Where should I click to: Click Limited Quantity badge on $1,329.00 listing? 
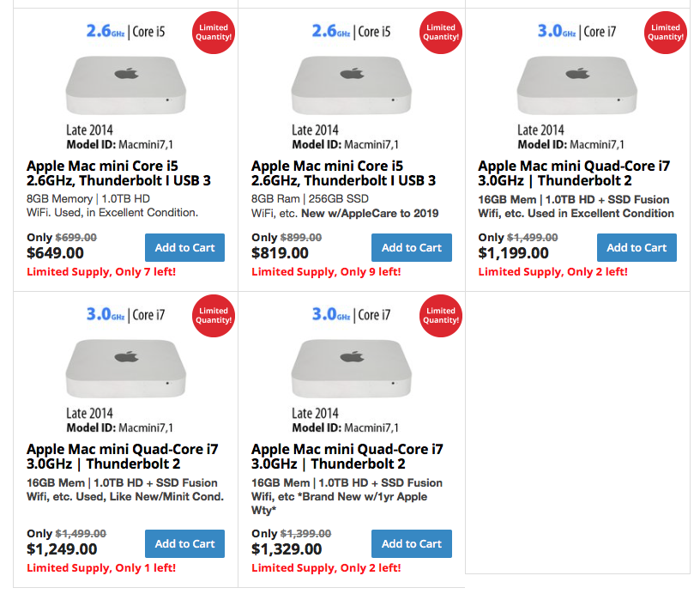[441, 316]
